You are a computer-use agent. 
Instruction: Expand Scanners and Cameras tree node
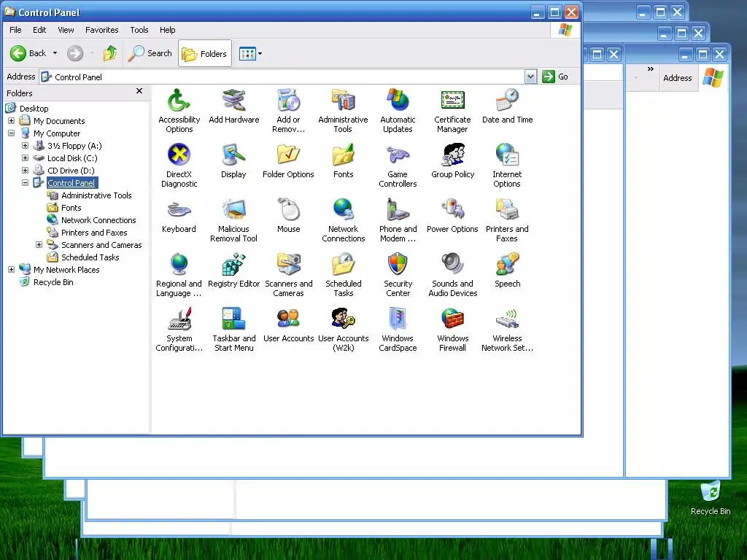(x=39, y=245)
